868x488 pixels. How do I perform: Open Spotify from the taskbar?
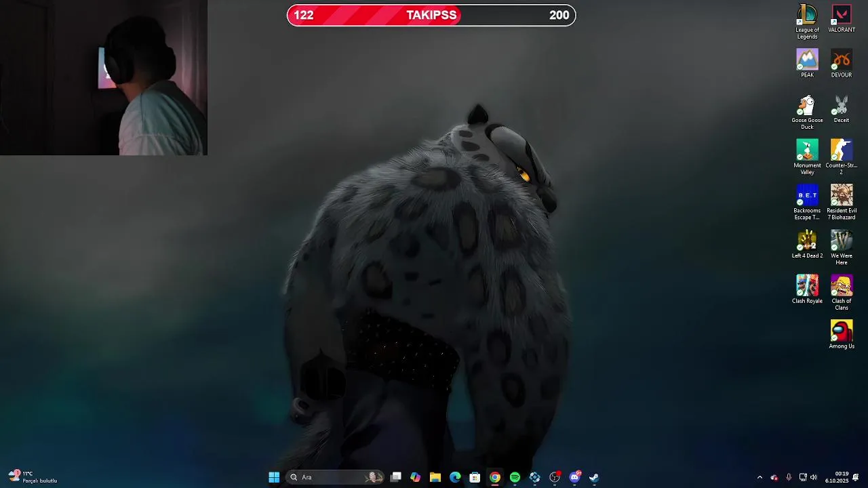(x=515, y=477)
